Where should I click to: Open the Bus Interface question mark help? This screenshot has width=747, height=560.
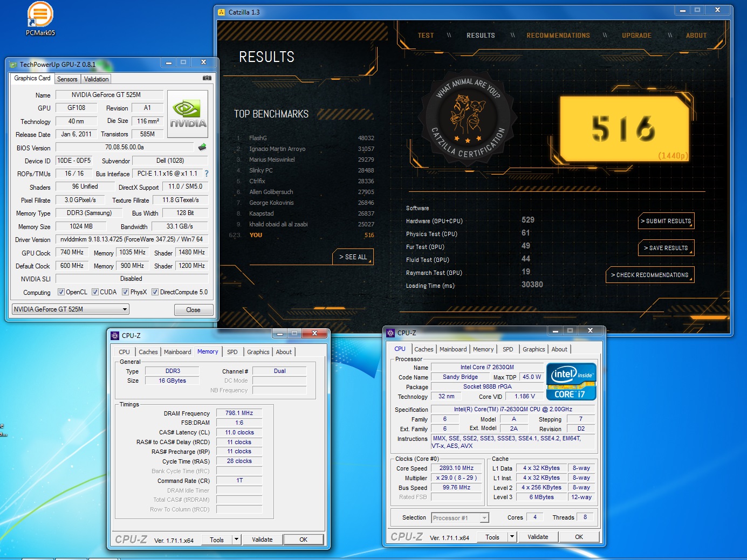(206, 174)
